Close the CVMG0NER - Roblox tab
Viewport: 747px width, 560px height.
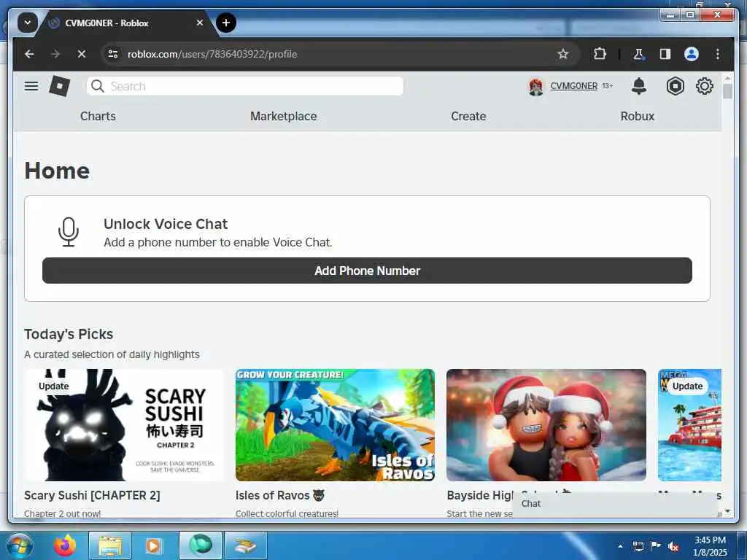[x=200, y=23]
